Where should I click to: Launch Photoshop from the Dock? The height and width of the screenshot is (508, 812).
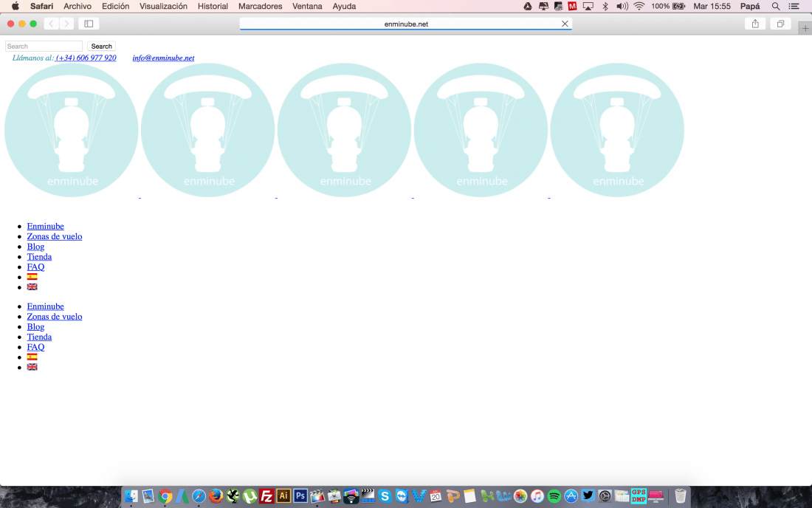pos(300,496)
